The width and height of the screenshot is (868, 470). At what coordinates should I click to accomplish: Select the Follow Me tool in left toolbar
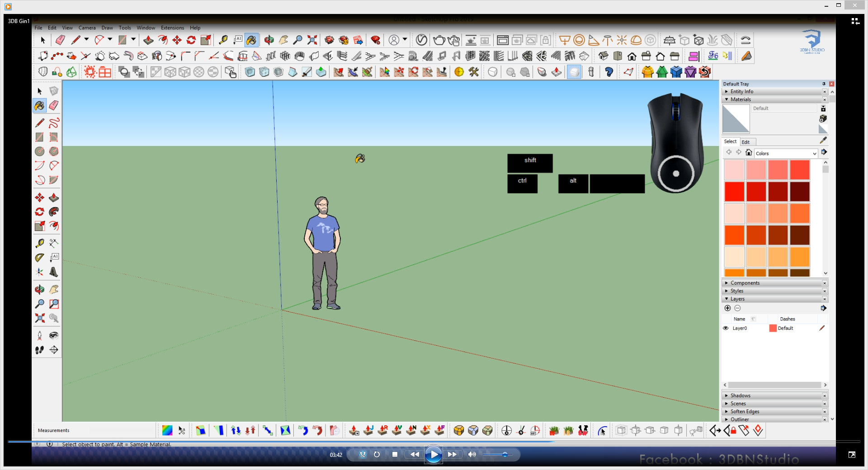click(x=54, y=211)
